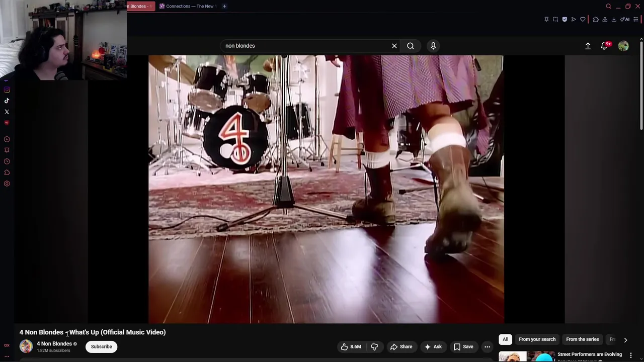Open TikTok from the browser sidebar
644x362 pixels.
(x=7, y=101)
